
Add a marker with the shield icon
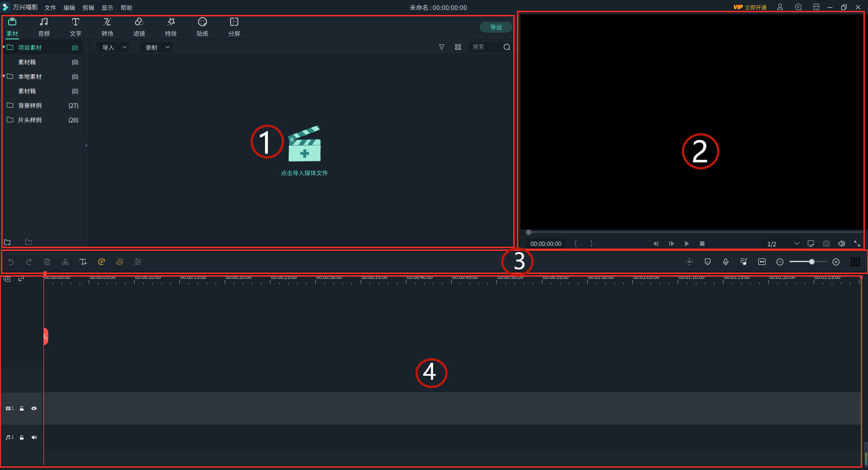tap(708, 262)
